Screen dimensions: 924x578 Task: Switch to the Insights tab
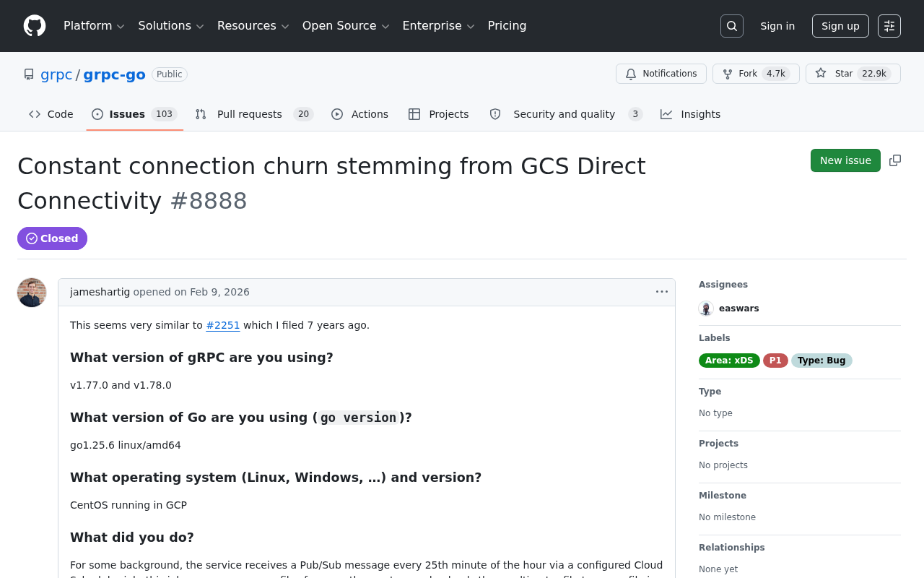691,114
